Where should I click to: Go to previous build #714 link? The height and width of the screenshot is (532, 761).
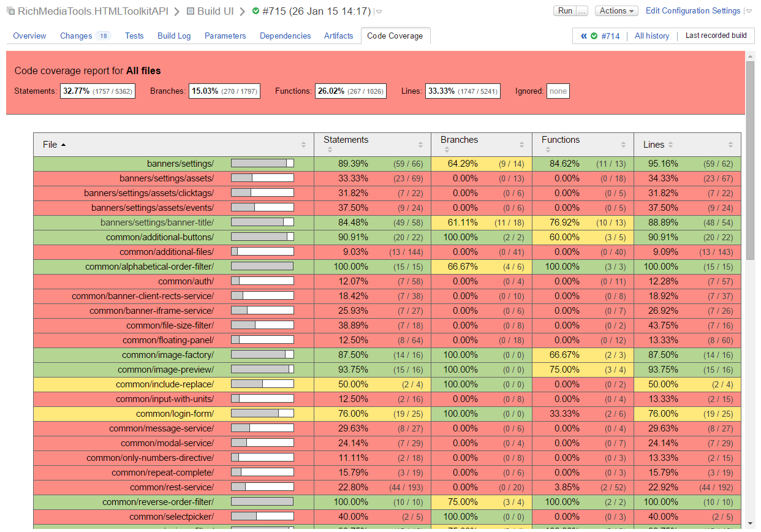click(x=610, y=36)
